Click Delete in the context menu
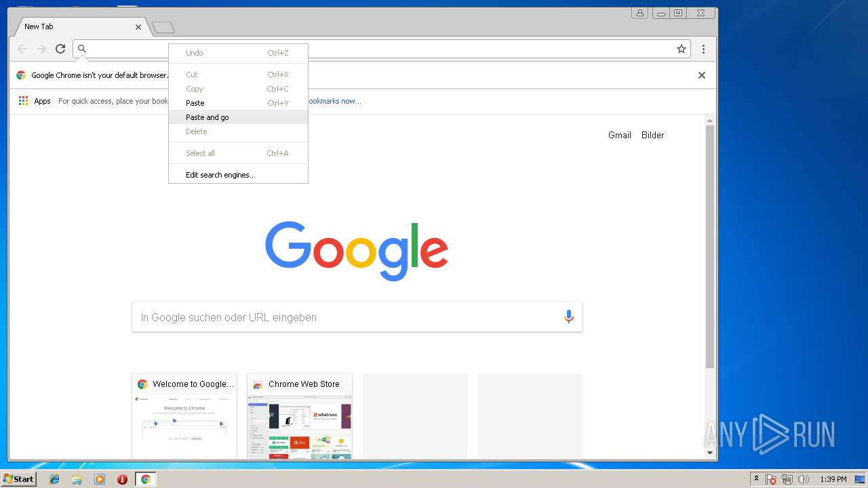The image size is (868, 488). point(238,131)
